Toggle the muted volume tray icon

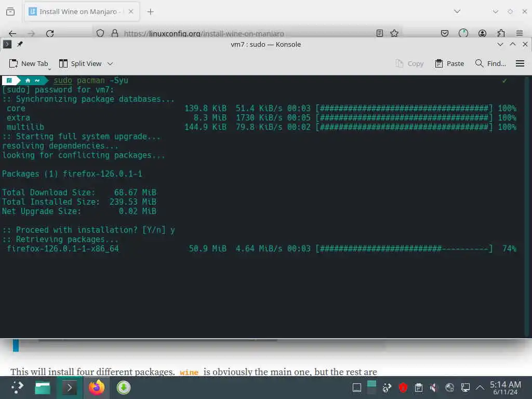434,388
